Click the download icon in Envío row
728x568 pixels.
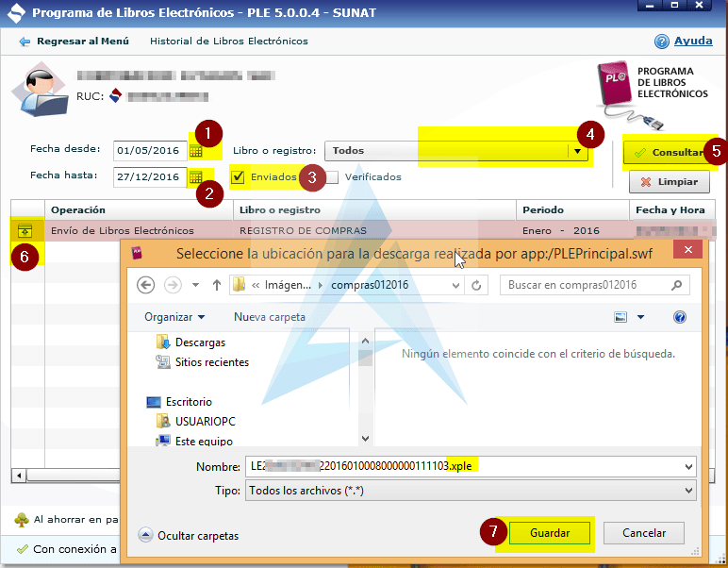tap(26, 230)
